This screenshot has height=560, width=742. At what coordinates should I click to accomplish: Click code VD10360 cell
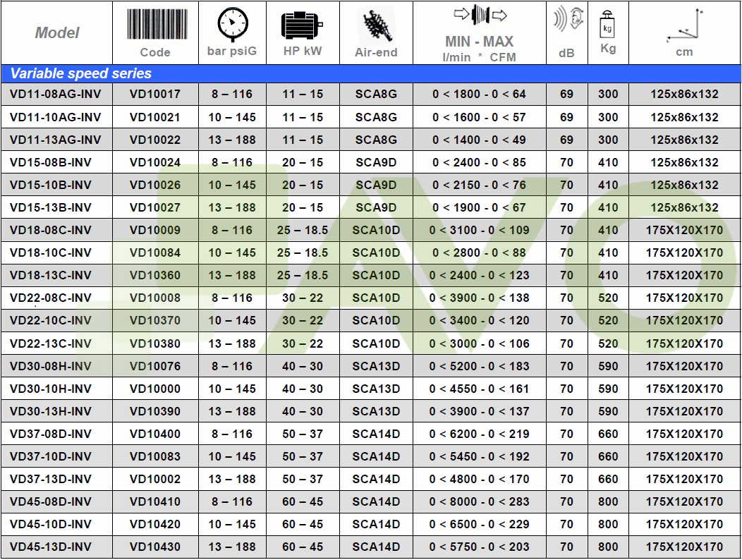pos(155,275)
